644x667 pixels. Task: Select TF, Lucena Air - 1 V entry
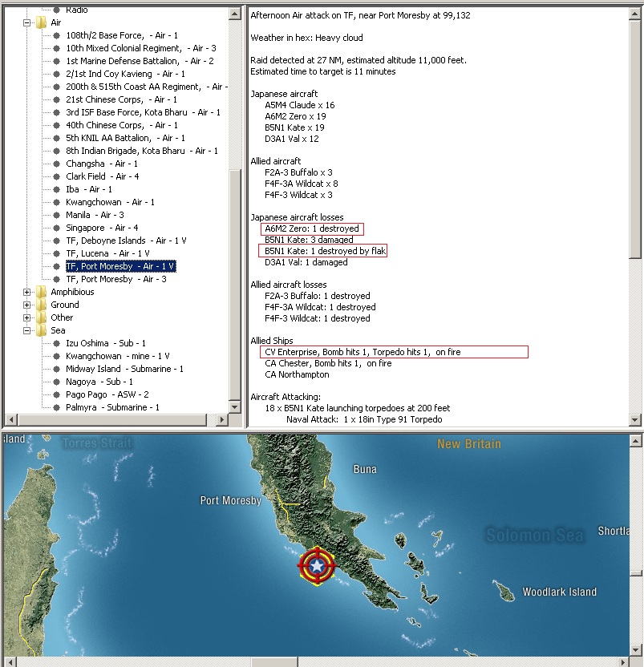pyautogui.click(x=107, y=253)
